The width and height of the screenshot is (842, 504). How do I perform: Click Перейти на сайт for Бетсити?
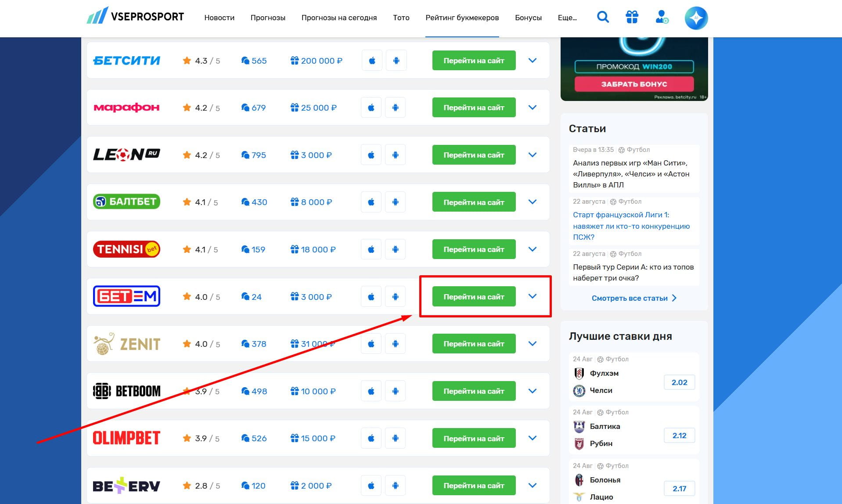474,61
